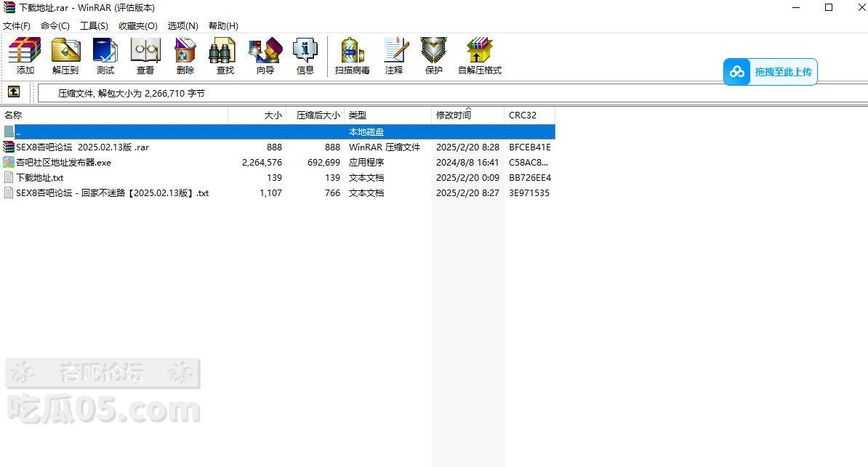868x467 pixels.
Task: Click the icon of 回家不迷路 txt file
Action: coord(8,192)
